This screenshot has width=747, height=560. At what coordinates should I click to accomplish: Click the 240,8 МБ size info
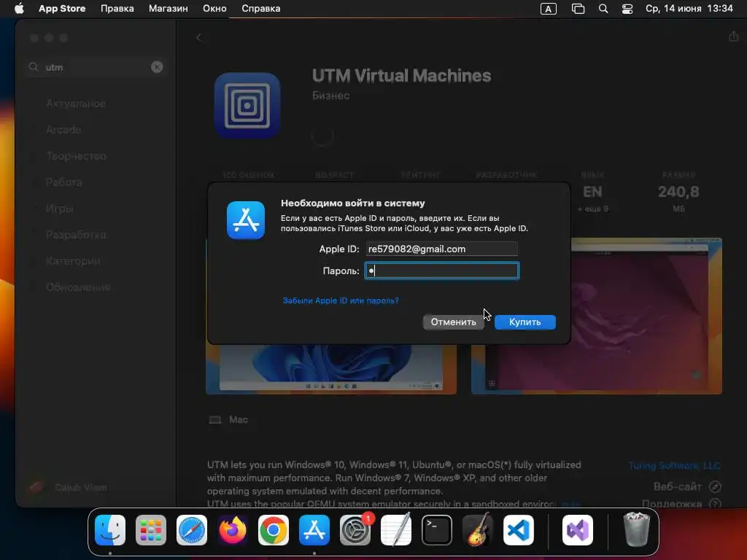(678, 192)
